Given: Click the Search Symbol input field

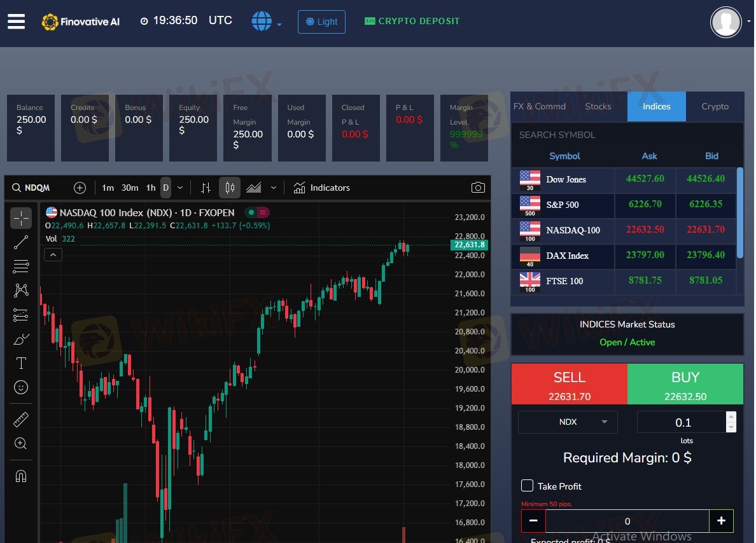Looking at the screenshot, I should [626, 135].
